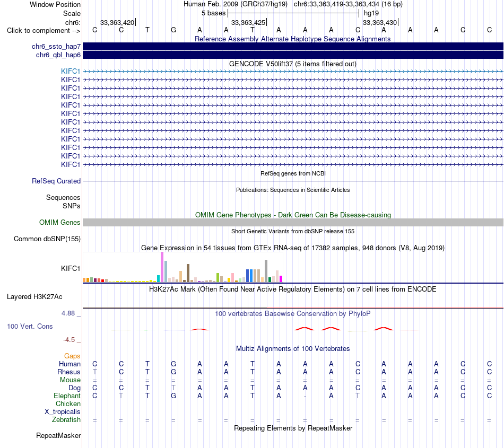The width and height of the screenshot is (504, 448).
Task: Click the Mouse species label
Action: 70,380
